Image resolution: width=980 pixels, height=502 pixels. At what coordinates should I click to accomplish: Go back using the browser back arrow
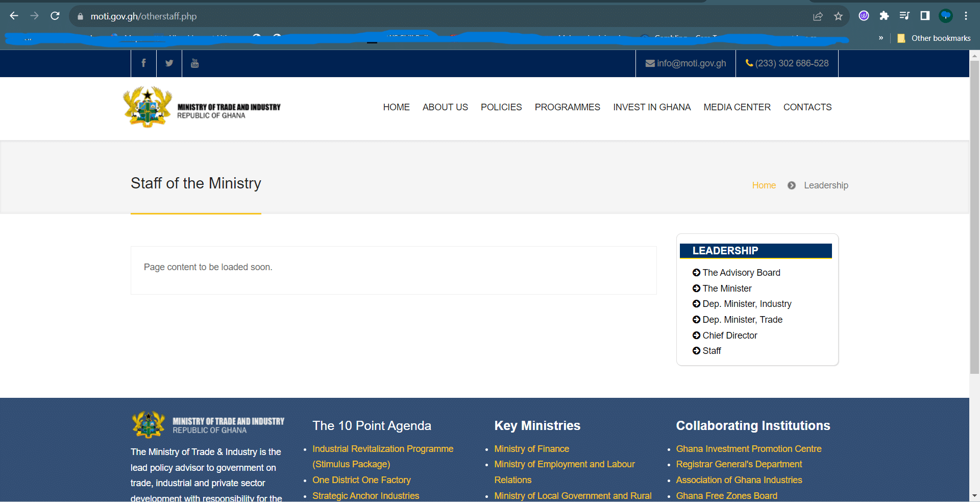pyautogui.click(x=14, y=16)
